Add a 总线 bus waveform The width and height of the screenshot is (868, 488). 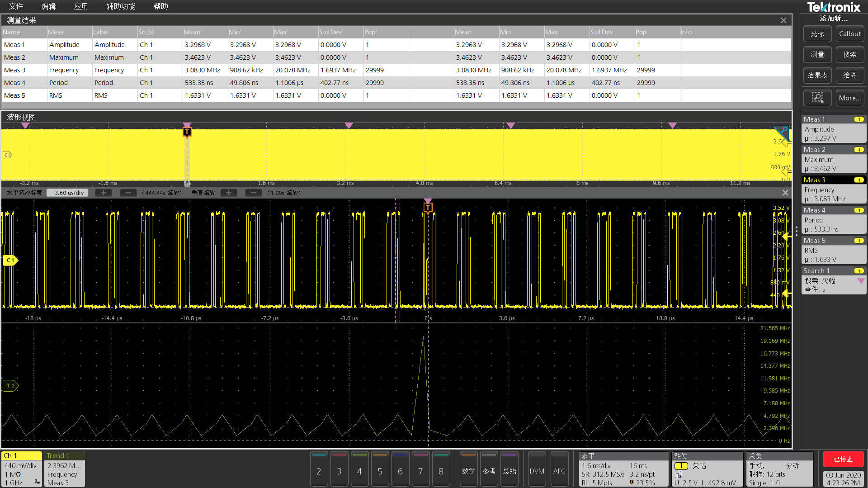(509, 469)
